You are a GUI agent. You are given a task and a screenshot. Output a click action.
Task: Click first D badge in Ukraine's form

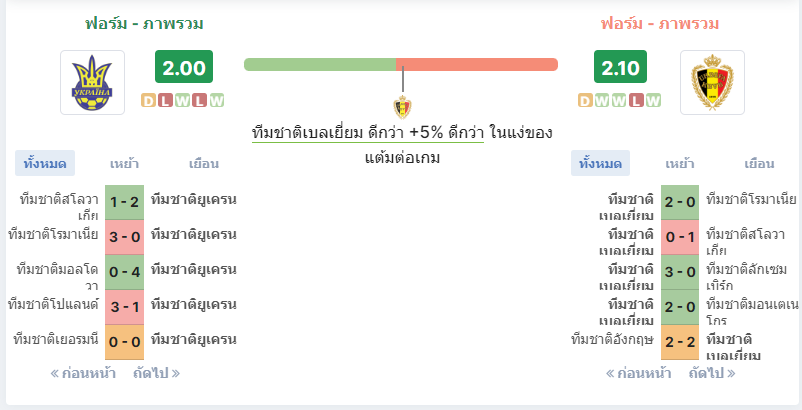148,101
